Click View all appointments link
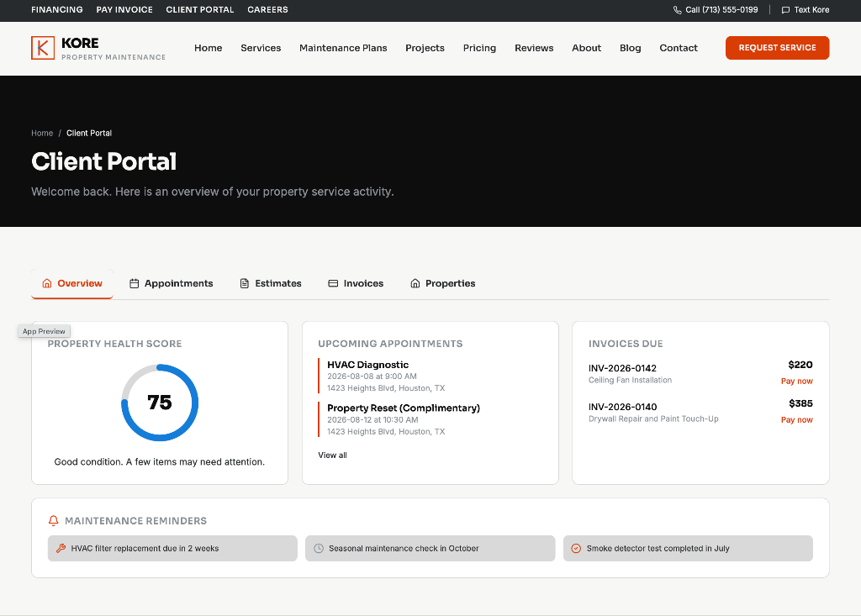 [332, 455]
